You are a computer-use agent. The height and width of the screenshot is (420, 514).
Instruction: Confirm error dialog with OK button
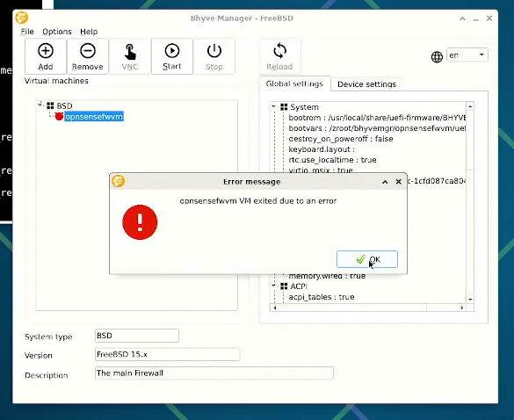(367, 259)
